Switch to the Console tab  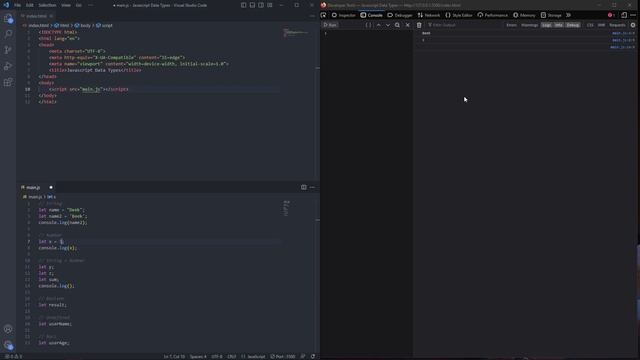coord(371,15)
